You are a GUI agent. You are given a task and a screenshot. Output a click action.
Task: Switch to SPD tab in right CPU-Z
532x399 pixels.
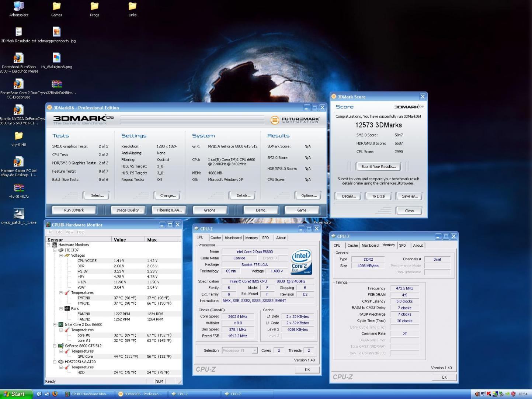402,246
